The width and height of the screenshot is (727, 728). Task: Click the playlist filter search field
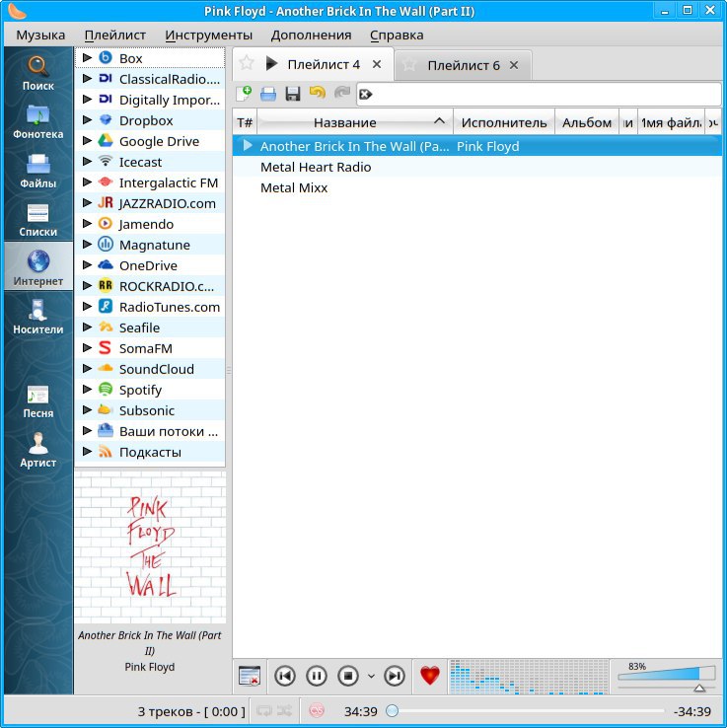click(x=539, y=95)
